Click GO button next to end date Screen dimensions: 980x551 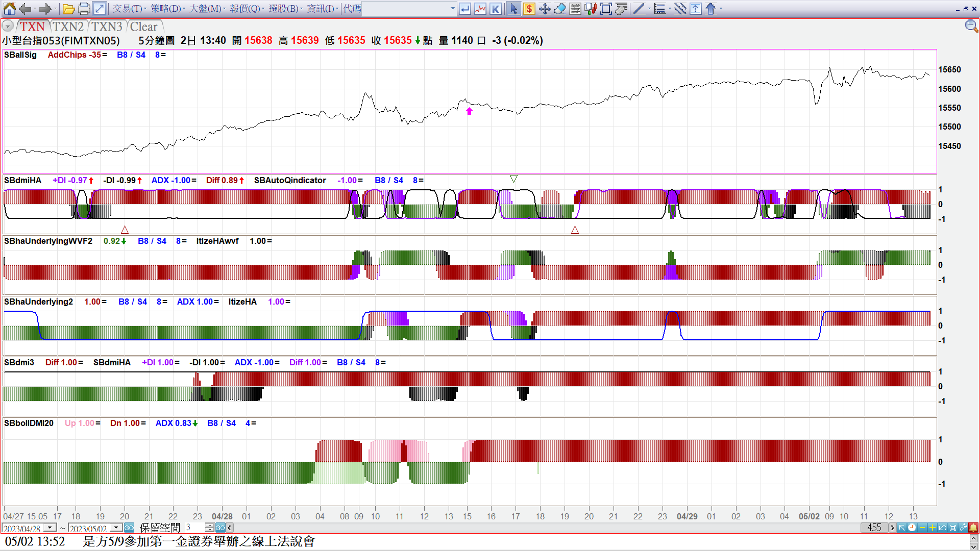(129, 528)
